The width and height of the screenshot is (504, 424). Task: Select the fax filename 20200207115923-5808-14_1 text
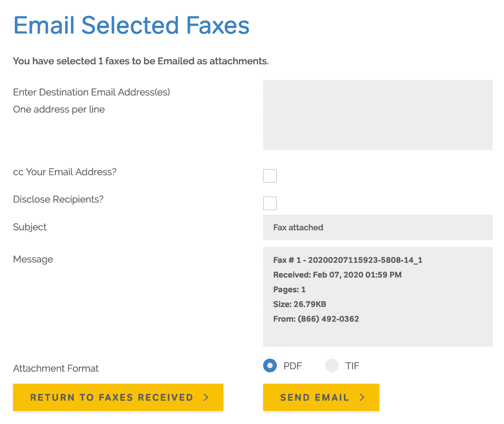(x=348, y=260)
